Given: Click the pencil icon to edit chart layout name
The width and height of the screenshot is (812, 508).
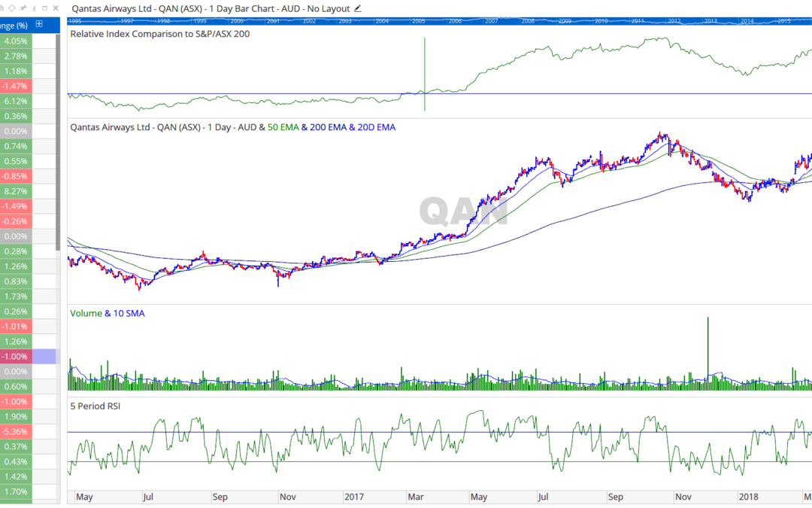Looking at the screenshot, I should pyautogui.click(x=357, y=8).
